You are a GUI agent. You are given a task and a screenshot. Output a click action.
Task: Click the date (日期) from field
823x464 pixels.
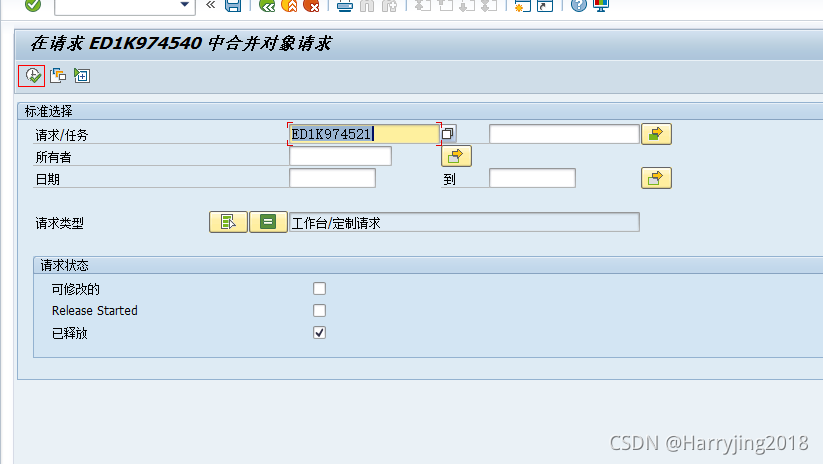332,178
